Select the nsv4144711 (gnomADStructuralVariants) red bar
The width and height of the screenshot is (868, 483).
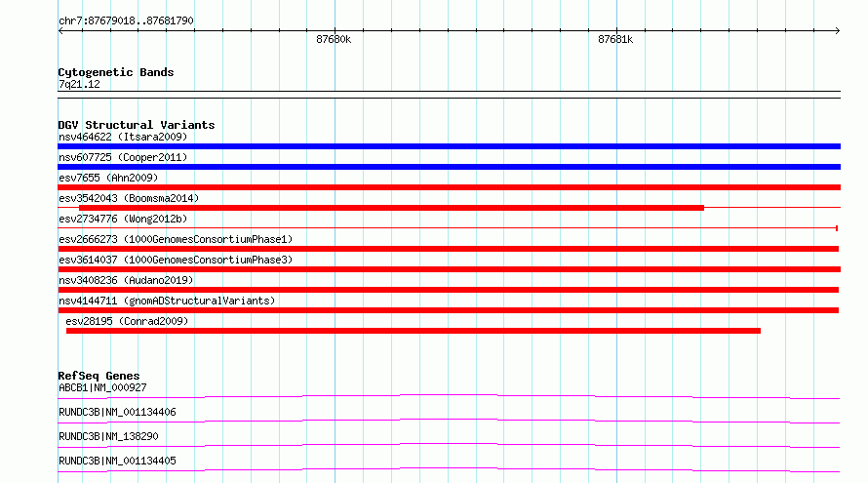(x=448, y=310)
